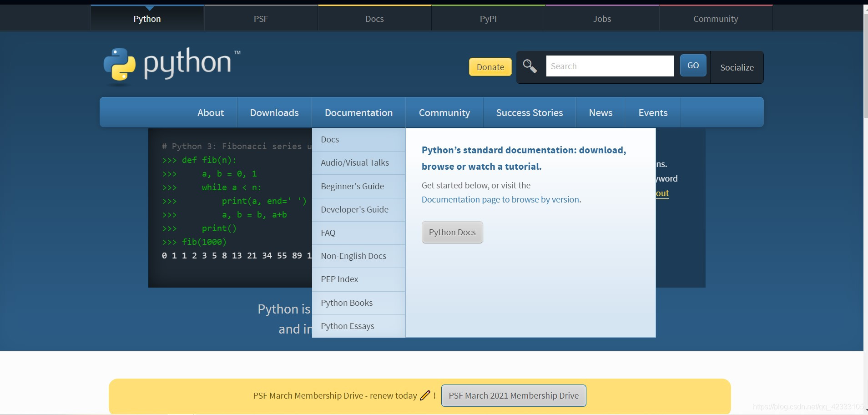The width and height of the screenshot is (868, 415).
Task: Open the Socialize menu
Action: click(x=737, y=67)
